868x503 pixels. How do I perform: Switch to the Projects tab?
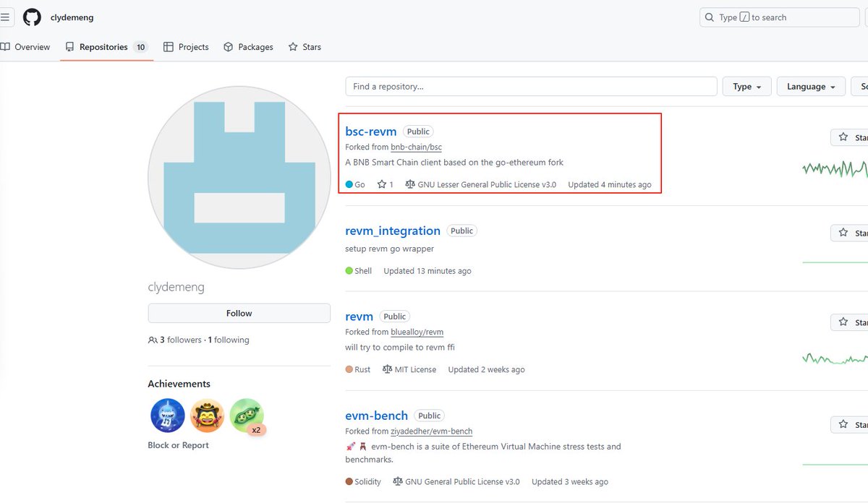[x=186, y=47]
